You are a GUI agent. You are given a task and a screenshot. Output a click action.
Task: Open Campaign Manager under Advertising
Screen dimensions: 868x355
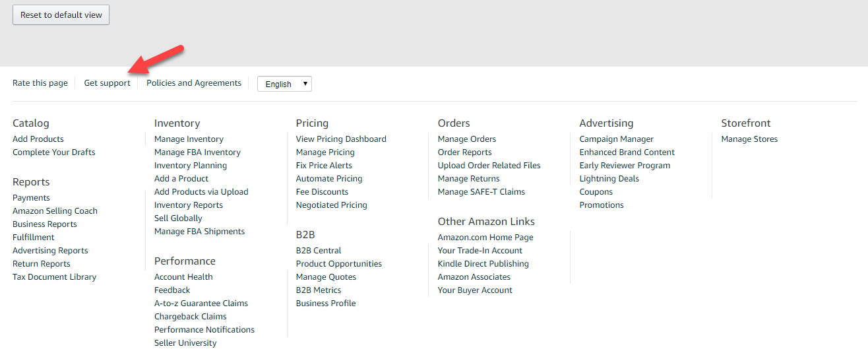(x=616, y=139)
